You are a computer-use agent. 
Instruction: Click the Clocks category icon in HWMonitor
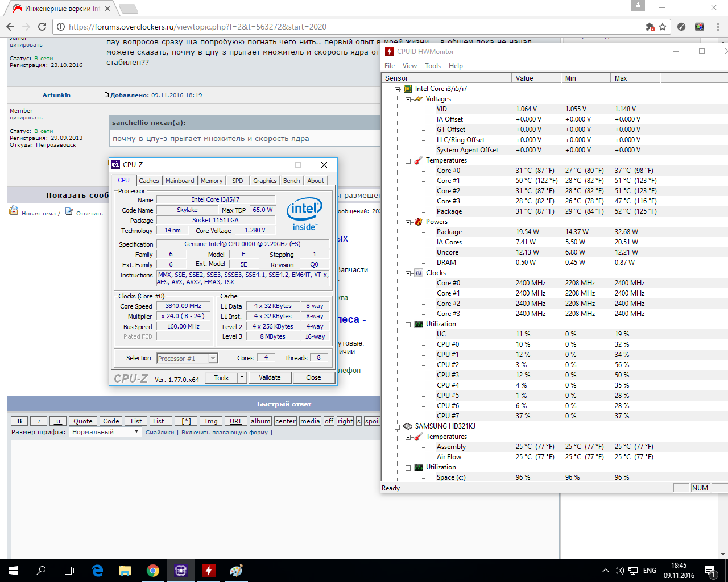point(419,273)
